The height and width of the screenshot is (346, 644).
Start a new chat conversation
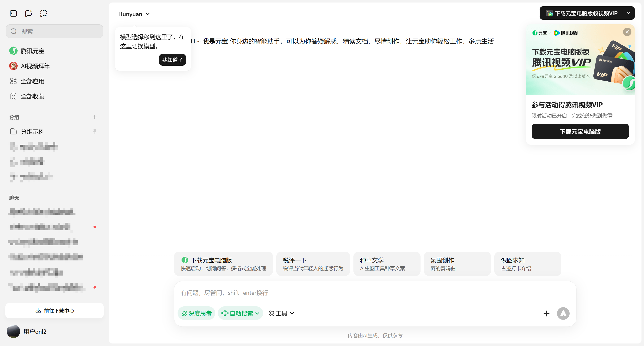point(28,13)
